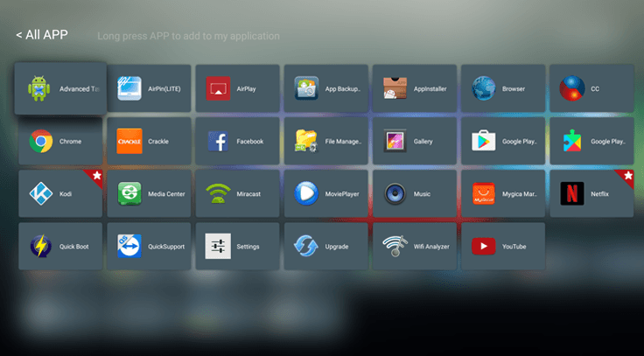
Task: Launch Facebook
Action: [x=237, y=141]
